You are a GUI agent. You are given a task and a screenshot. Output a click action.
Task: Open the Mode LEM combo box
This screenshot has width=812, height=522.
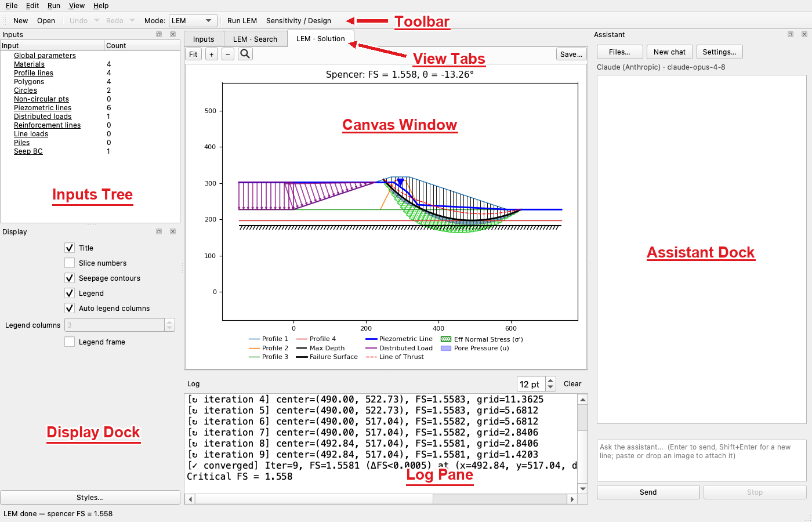pyautogui.click(x=193, y=21)
